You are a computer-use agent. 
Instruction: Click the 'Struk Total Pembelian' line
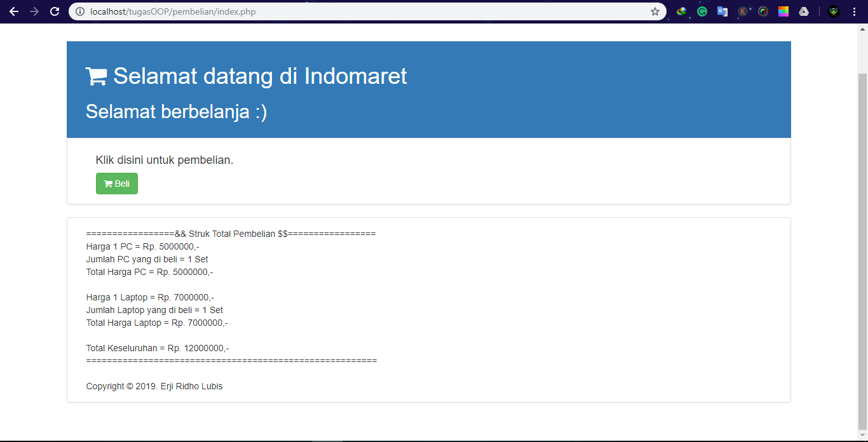[x=231, y=234]
